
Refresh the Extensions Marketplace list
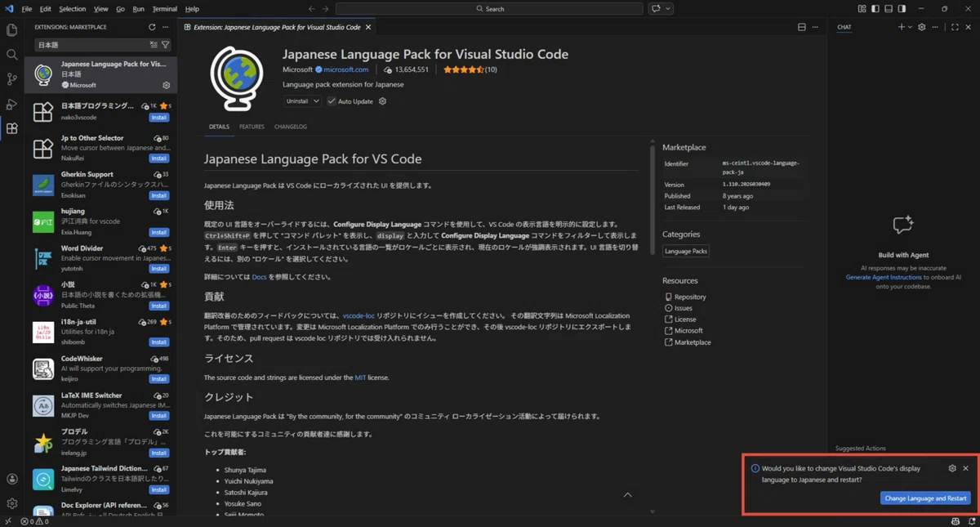pos(152,27)
